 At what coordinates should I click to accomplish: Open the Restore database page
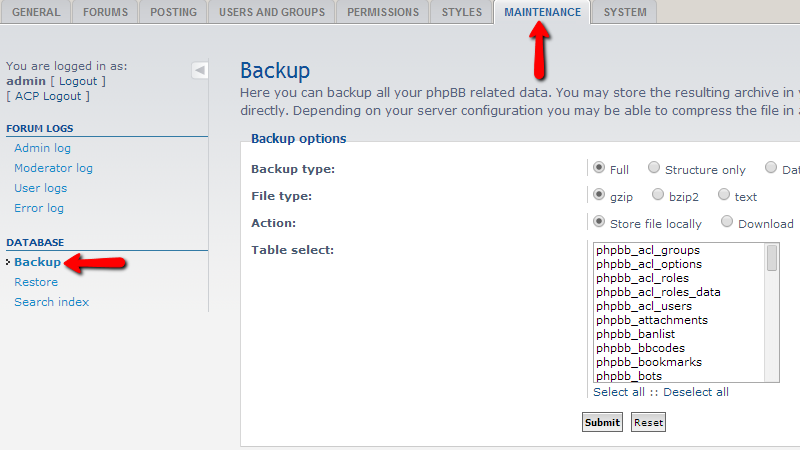click(36, 282)
